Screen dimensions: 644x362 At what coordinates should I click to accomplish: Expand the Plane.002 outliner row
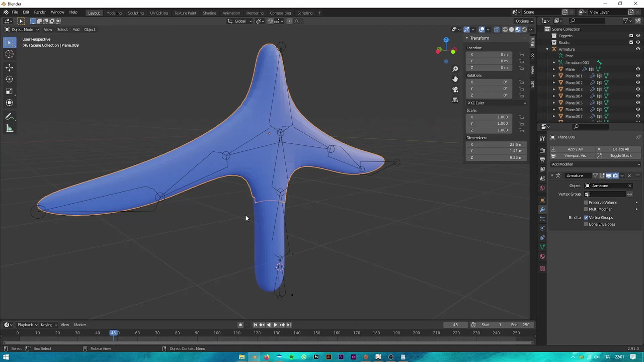coord(554,82)
